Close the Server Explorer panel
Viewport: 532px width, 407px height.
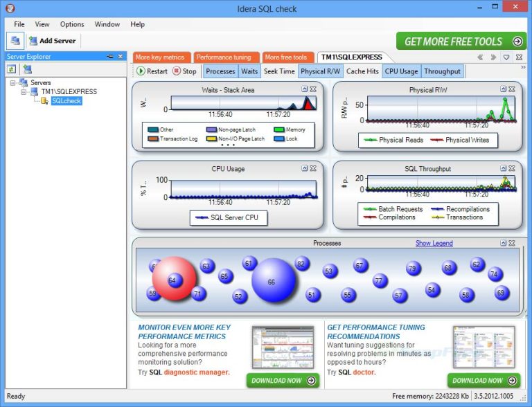(x=120, y=57)
